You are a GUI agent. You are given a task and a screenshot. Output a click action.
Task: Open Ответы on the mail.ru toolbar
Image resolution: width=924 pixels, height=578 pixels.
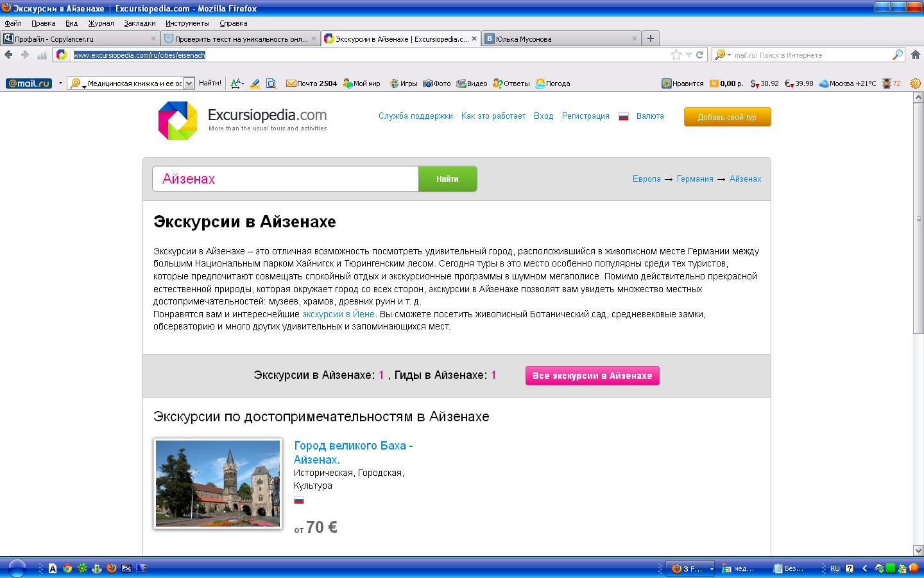point(511,83)
